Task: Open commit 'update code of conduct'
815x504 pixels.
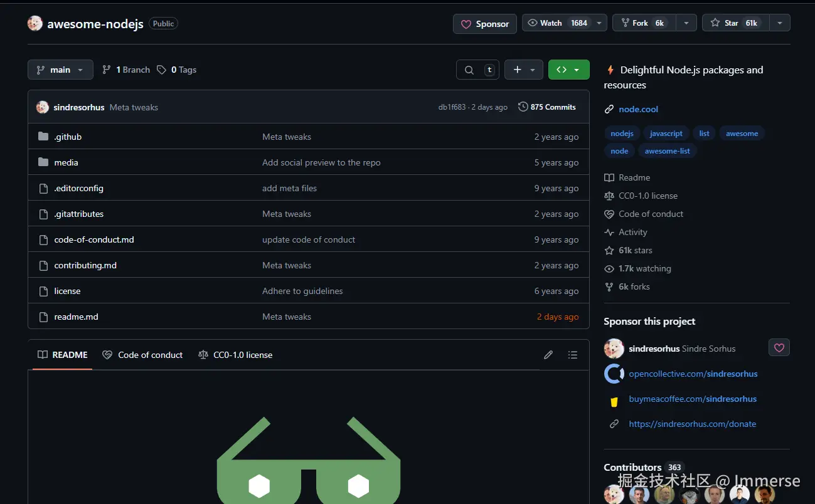Action: click(x=309, y=239)
